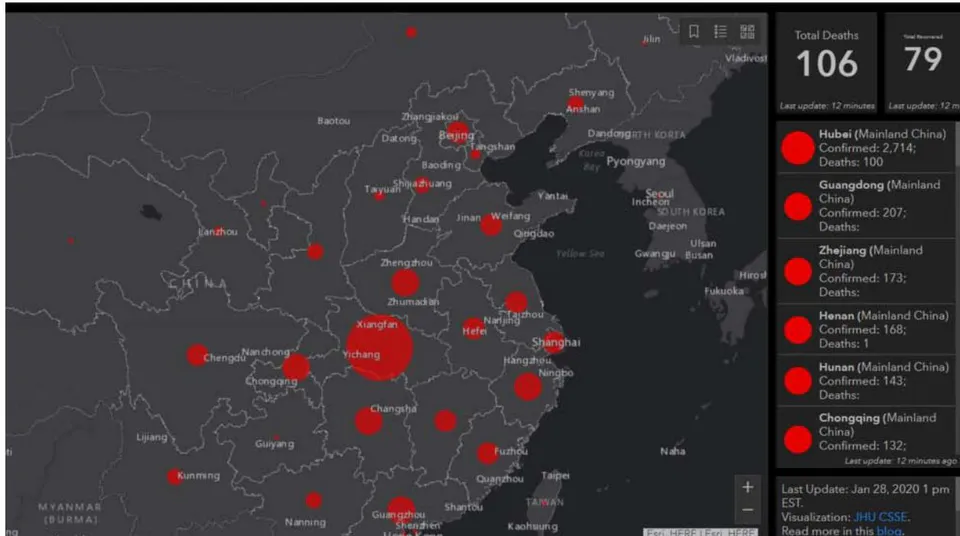Viewport: 960px width, 536px height.
Task: Open the blog link
Action: pos(889,530)
